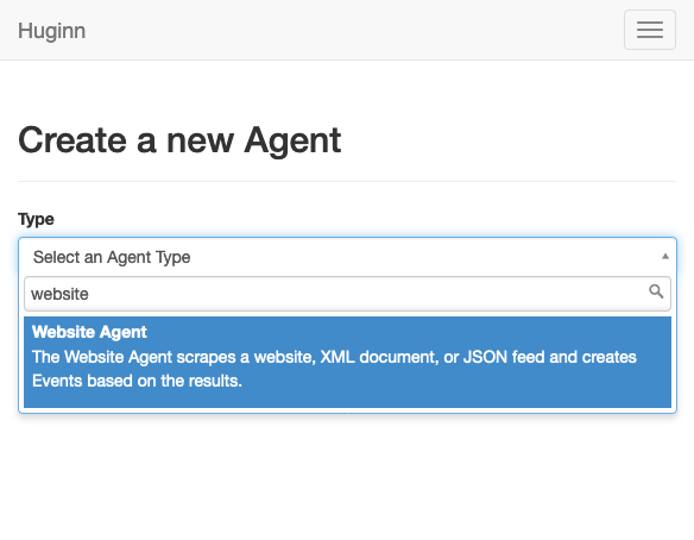Screen dimensions: 694x540
Task: Click the "Select an Agent Type" placeholder text
Action: pos(112,257)
